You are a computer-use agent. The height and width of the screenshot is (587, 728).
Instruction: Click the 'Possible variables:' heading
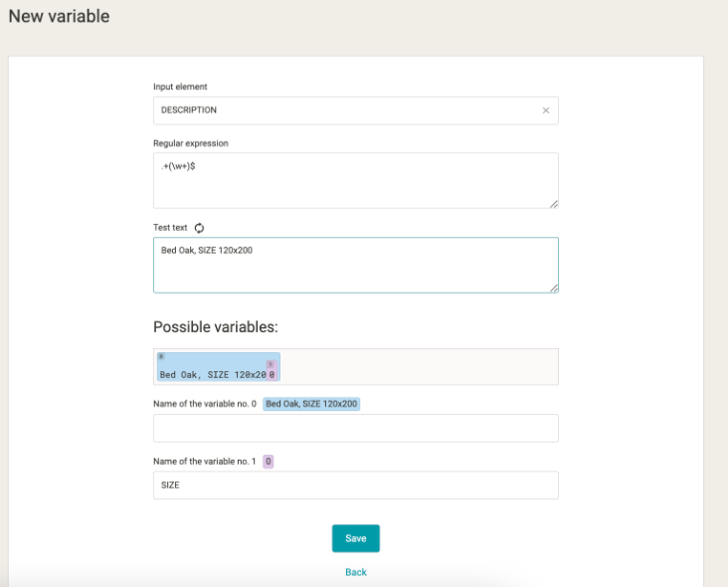[215, 327]
